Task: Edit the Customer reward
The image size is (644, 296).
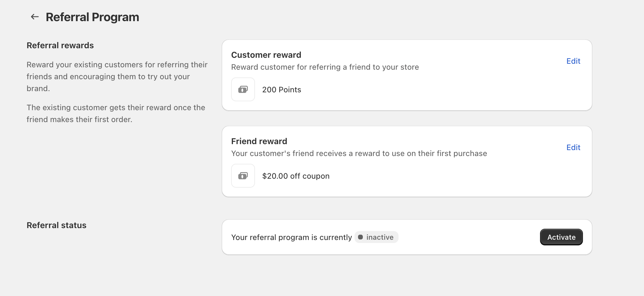Action: [573, 61]
